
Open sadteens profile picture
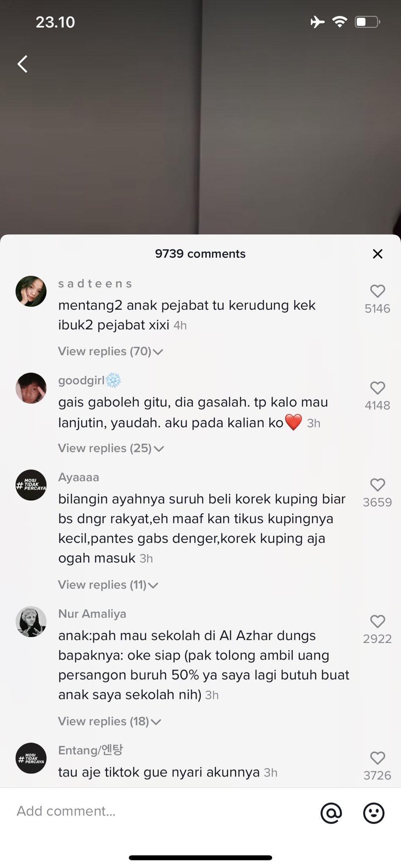[x=31, y=291]
